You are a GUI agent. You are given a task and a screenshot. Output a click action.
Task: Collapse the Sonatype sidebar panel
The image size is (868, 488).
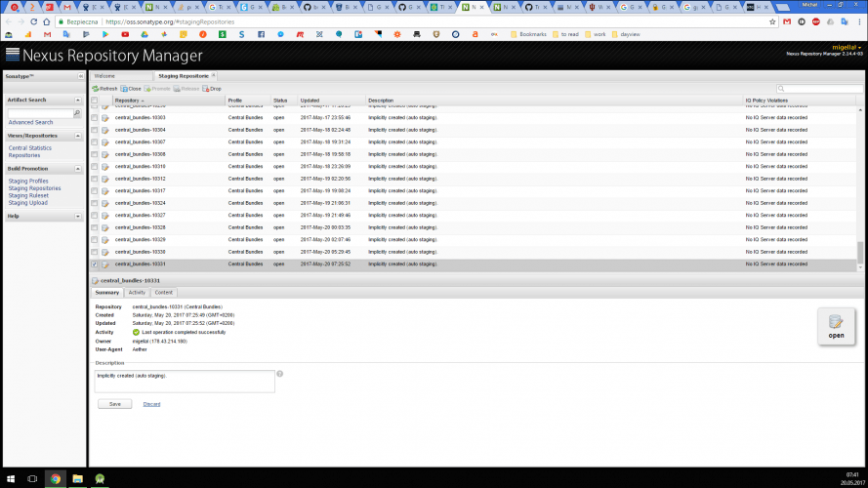(x=81, y=76)
